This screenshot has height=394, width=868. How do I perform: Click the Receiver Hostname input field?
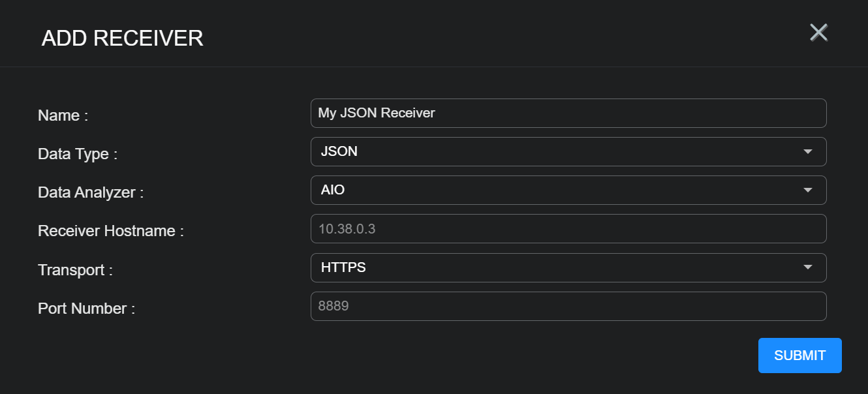[x=568, y=228]
